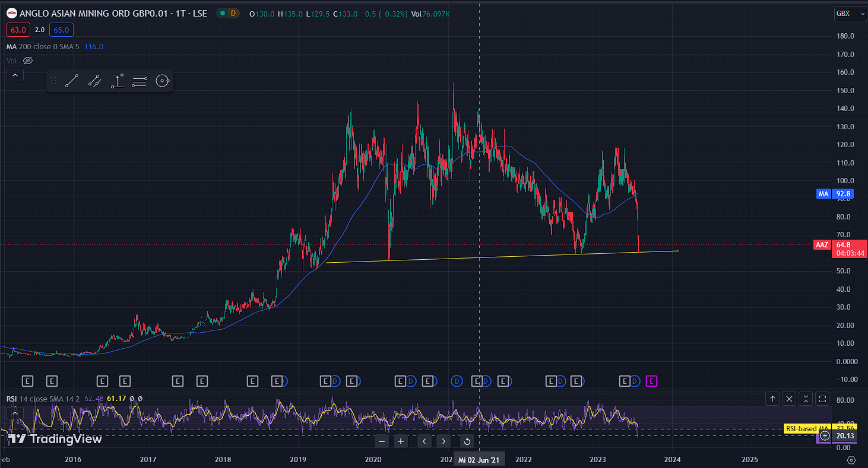Select the trend line drawing tool
This screenshot has width=868, height=468.
72,81
